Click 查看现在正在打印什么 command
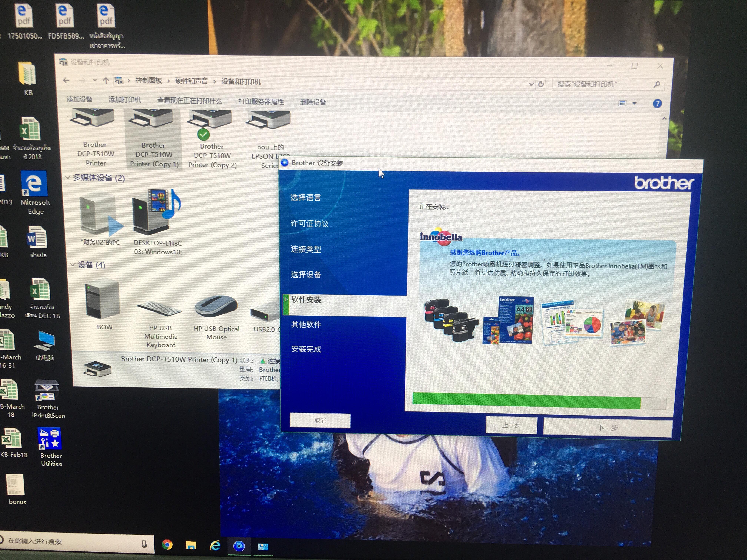 click(190, 101)
